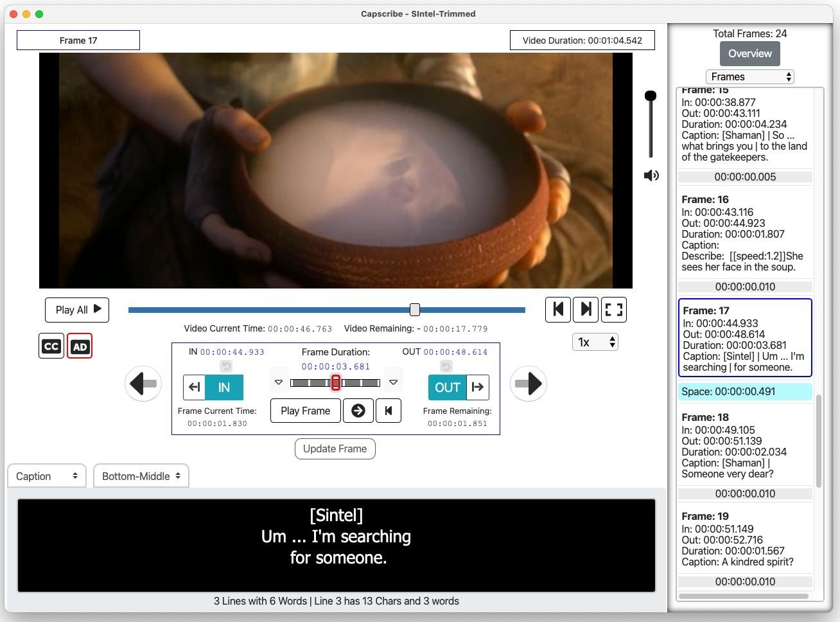The image size is (840, 622).
Task: Open the Overview panel
Action: pos(750,53)
